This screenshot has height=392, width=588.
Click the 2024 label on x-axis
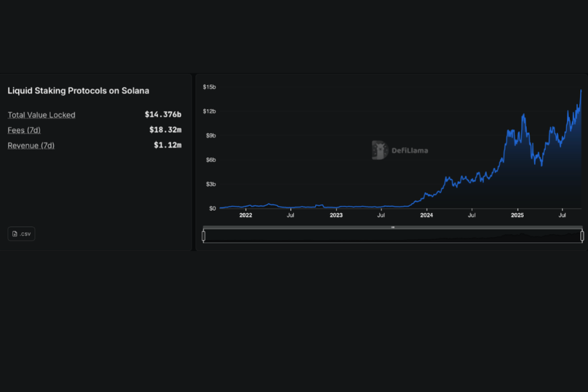427,215
